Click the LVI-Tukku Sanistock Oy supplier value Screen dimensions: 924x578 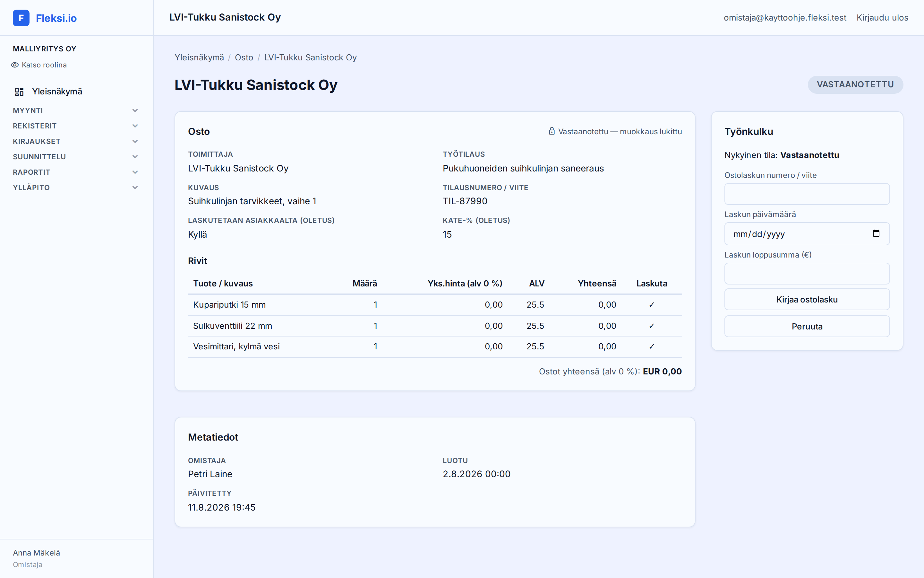(238, 168)
